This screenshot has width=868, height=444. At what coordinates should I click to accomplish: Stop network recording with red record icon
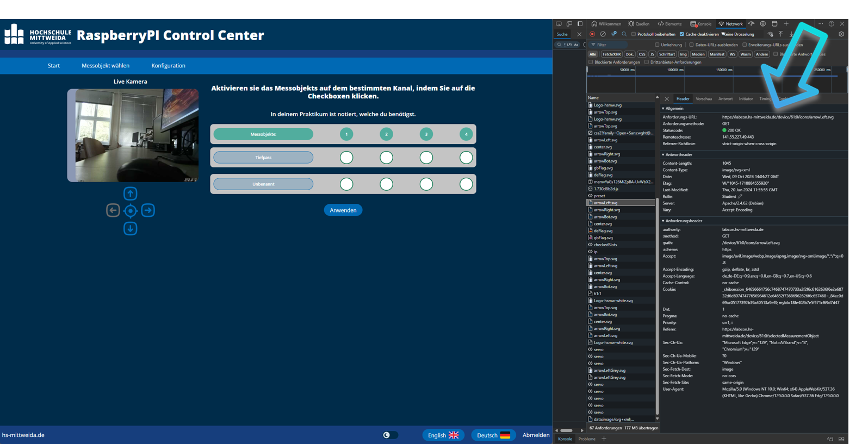(592, 34)
